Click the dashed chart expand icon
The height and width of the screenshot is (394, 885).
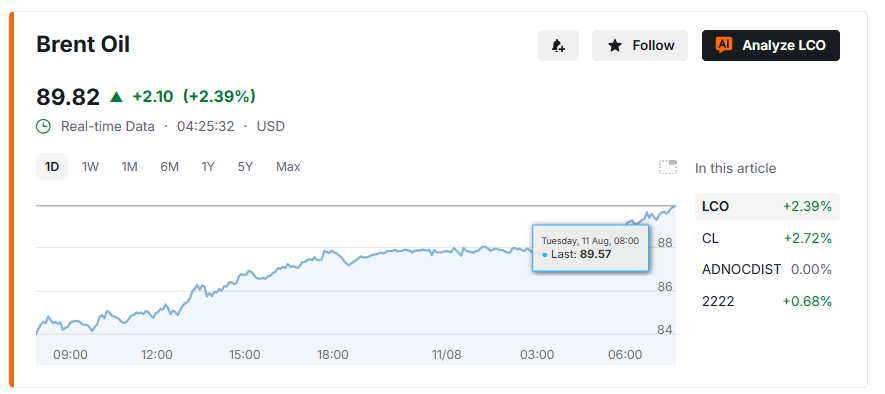pyautogui.click(x=668, y=167)
